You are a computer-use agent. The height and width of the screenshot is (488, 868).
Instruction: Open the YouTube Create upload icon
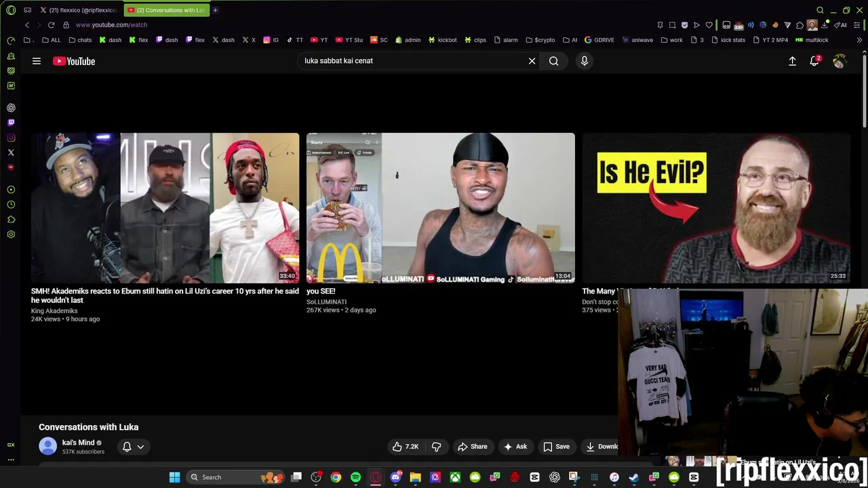792,61
